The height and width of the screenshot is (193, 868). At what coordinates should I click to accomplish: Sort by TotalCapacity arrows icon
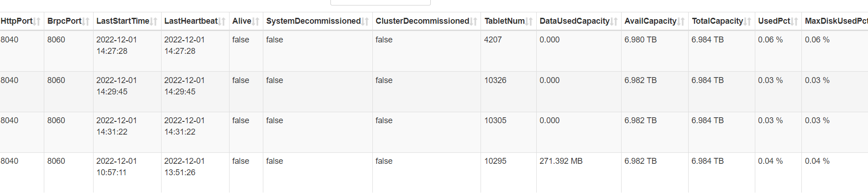click(x=748, y=21)
